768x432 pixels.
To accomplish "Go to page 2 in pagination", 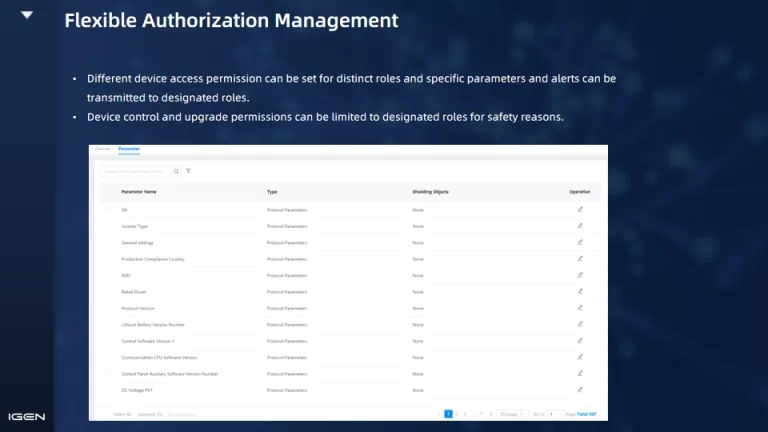I will tap(457, 413).
